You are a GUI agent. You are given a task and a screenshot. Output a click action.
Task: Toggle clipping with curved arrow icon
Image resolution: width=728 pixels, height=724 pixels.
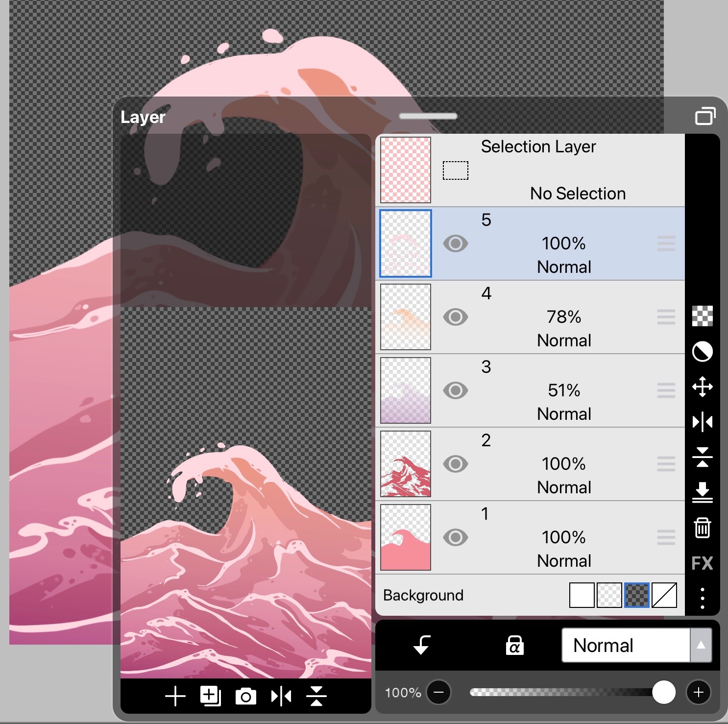click(422, 645)
